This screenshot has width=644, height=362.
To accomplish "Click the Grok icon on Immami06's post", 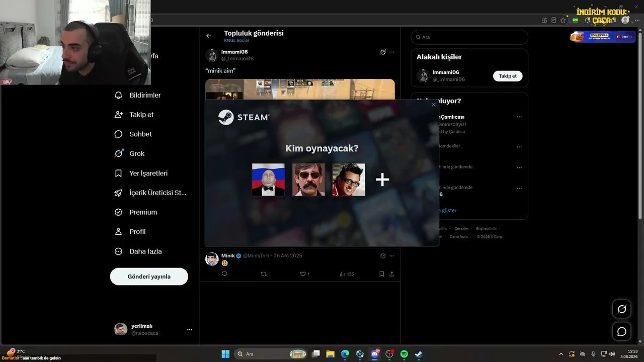I will point(383,52).
